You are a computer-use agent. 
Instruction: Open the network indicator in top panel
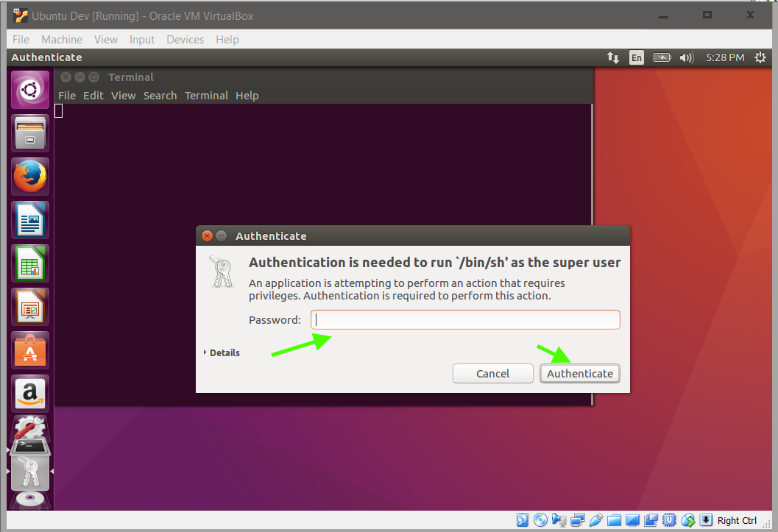point(613,57)
